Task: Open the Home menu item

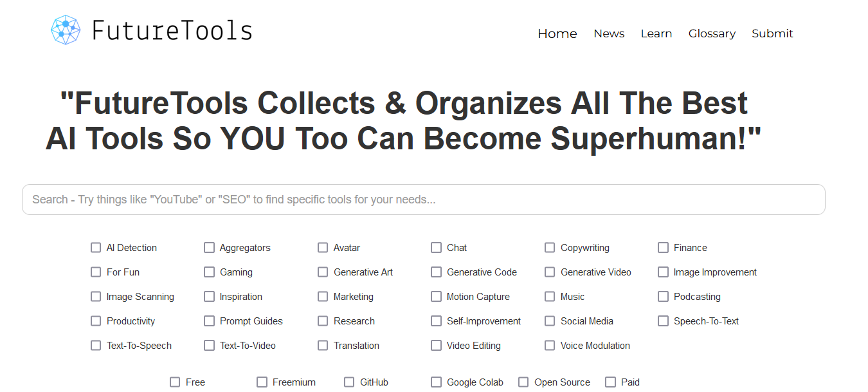Action: pos(557,33)
